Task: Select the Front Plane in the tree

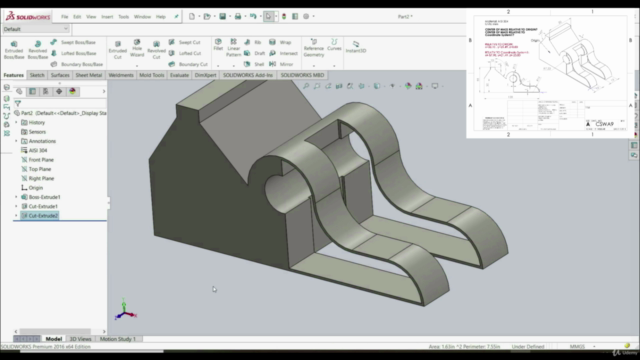Action: click(37, 160)
